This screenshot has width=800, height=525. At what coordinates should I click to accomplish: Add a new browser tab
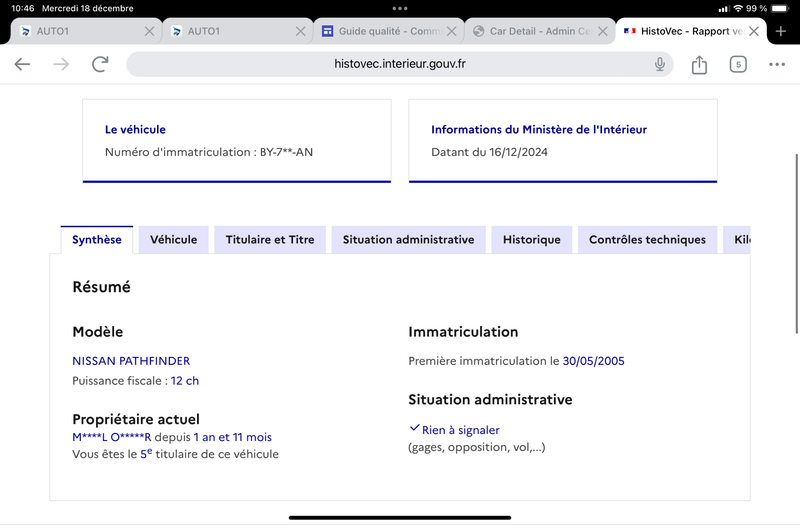coord(781,31)
